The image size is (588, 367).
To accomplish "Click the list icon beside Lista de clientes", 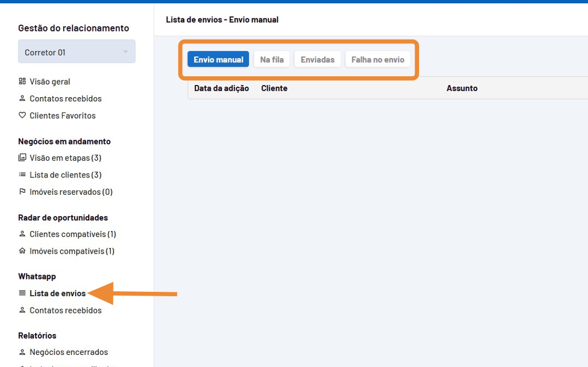I will point(22,175).
